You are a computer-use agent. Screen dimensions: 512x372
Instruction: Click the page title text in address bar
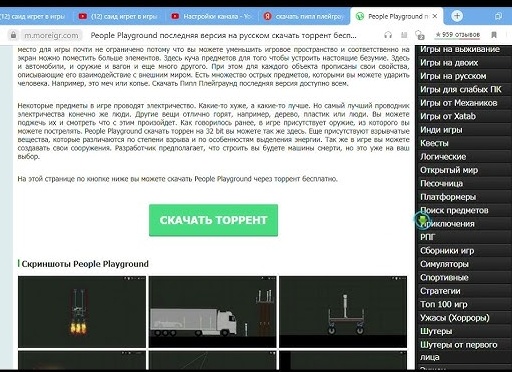(x=223, y=35)
